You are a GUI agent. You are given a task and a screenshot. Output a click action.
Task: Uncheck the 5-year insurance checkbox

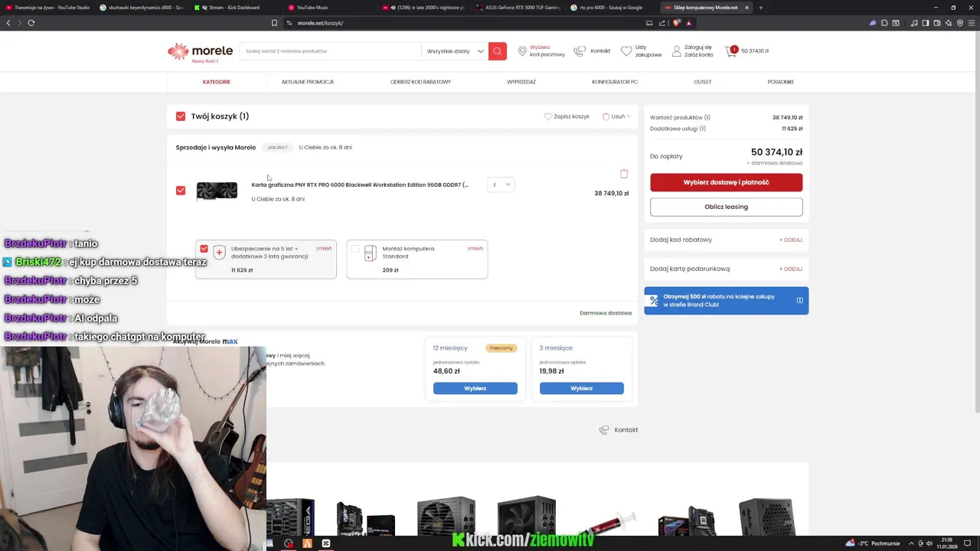point(204,249)
